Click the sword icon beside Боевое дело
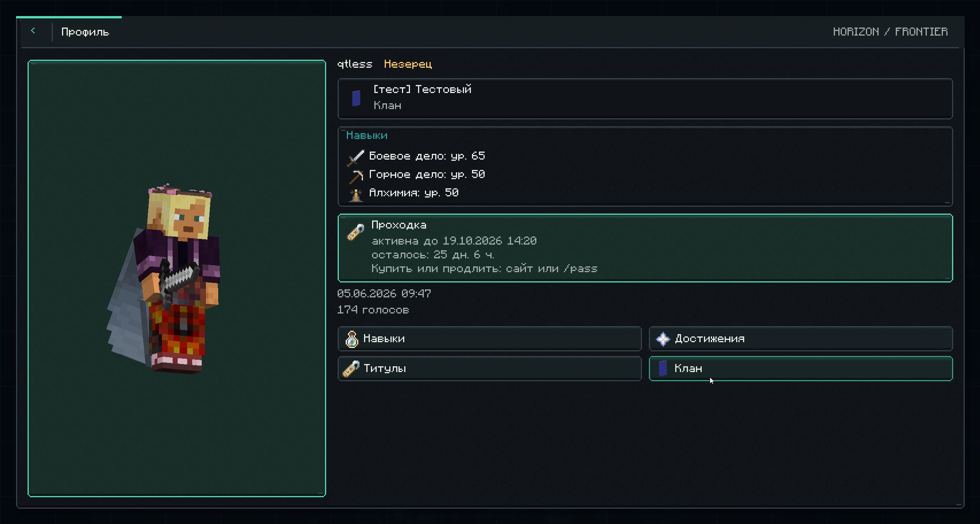The image size is (980, 524). click(x=356, y=157)
